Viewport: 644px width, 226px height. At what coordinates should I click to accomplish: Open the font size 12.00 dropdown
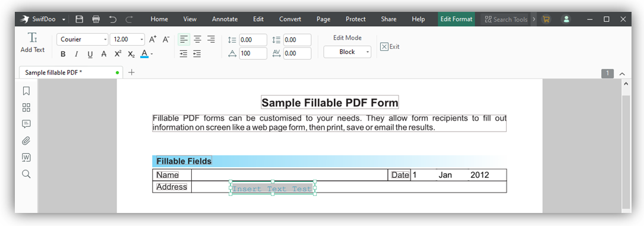(127, 39)
